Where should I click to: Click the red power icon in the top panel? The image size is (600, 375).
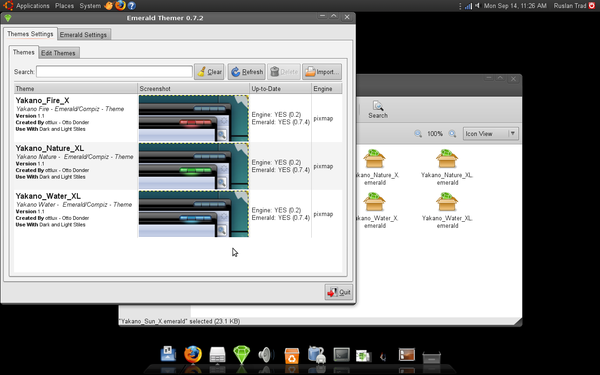click(592, 5)
